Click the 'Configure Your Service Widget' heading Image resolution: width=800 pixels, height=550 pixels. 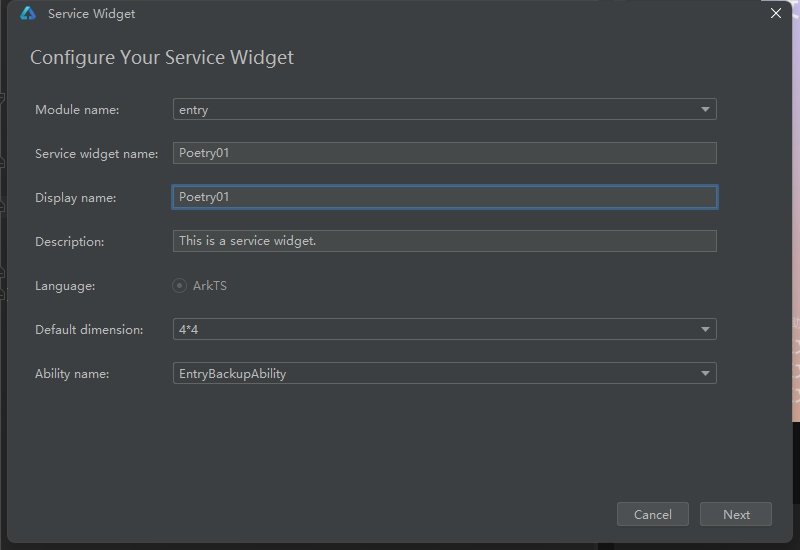click(x=162, y=58)
